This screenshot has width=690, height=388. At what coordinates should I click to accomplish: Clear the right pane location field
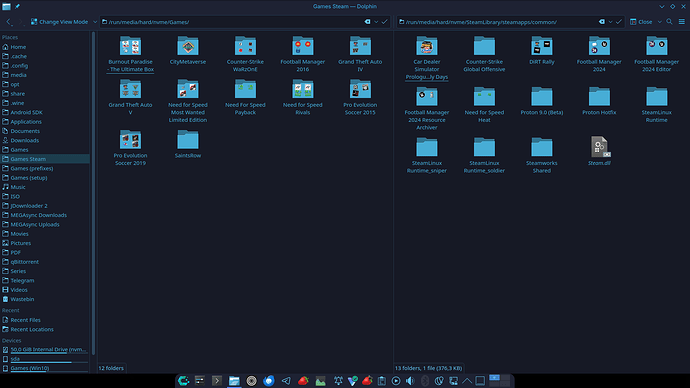602,22
